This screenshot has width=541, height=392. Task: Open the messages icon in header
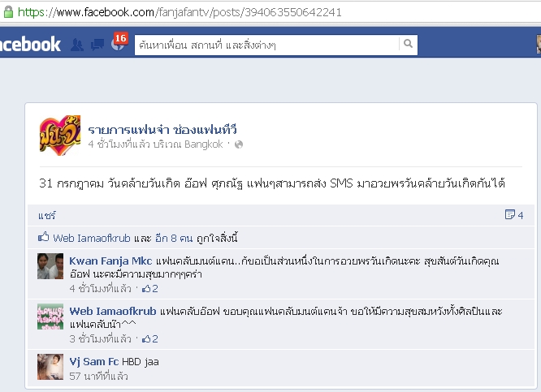(x=97, y=45)
